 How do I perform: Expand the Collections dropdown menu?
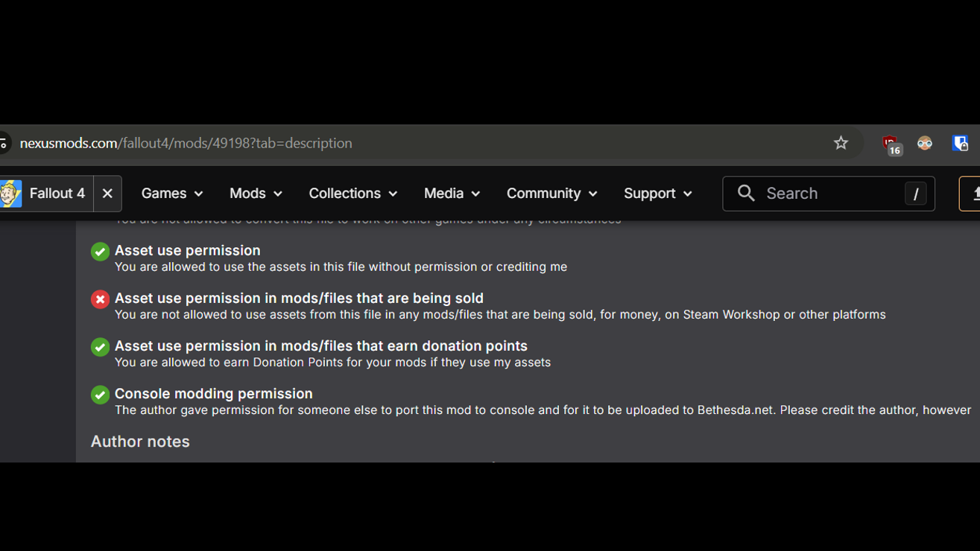pos(353,194)
